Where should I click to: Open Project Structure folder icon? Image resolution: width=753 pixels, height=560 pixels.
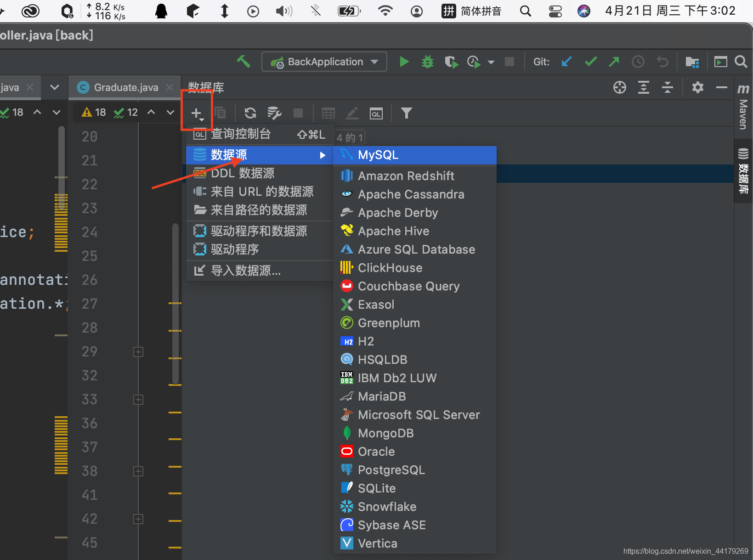(692, 62)
